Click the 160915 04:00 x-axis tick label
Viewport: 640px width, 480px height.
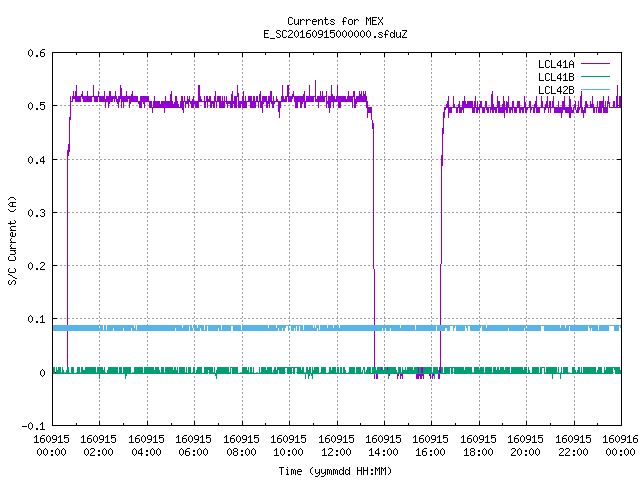click(x=146, y=446)
